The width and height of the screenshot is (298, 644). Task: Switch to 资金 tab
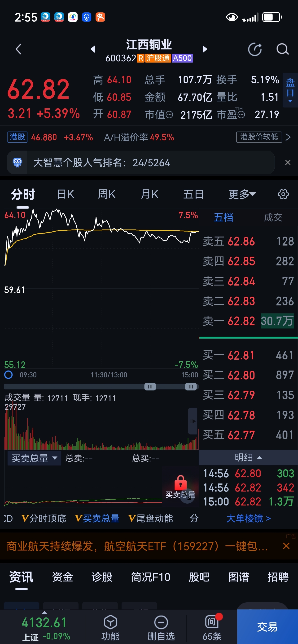click(x=62, y=577)
